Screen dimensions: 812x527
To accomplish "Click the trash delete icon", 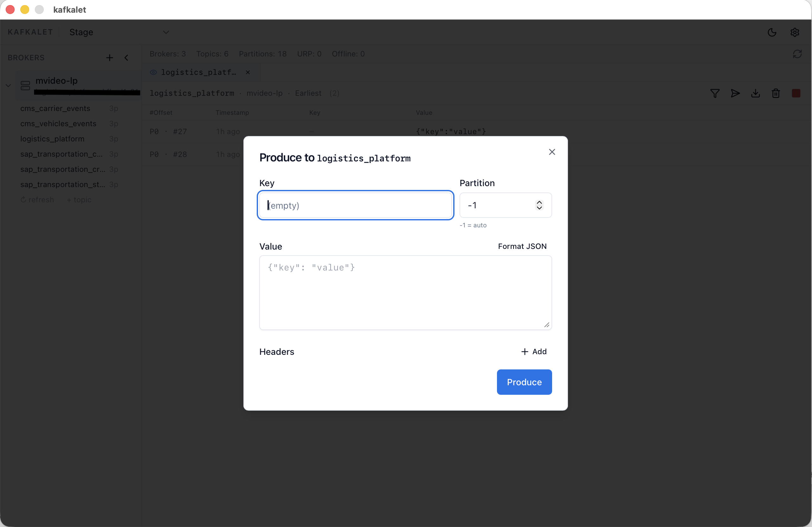I will [776, 93].
